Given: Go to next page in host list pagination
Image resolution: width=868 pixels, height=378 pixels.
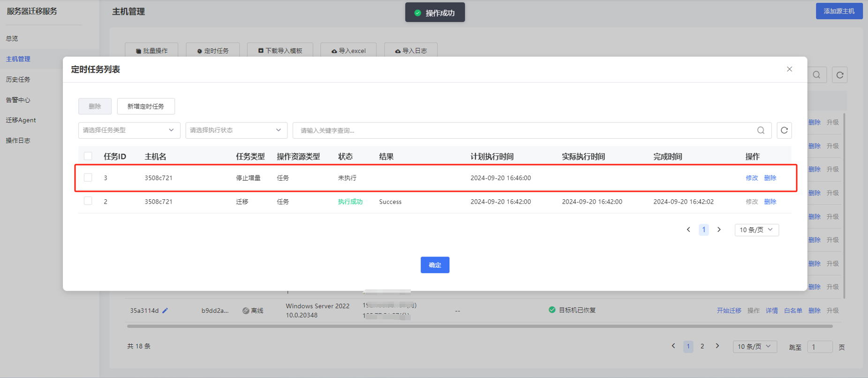Looking at the screenshot, I should coord(717,346).
